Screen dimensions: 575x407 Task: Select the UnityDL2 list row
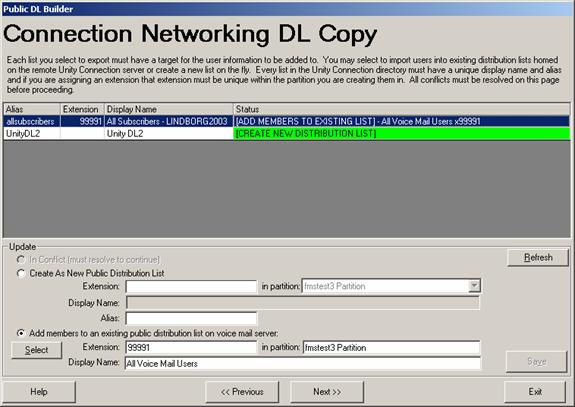click(287, 133)
